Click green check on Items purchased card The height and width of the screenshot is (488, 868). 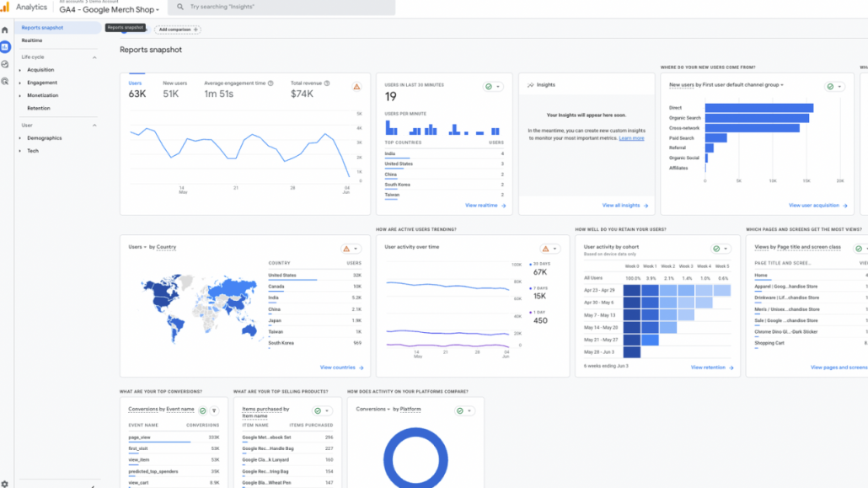click(x=318, y=411)
